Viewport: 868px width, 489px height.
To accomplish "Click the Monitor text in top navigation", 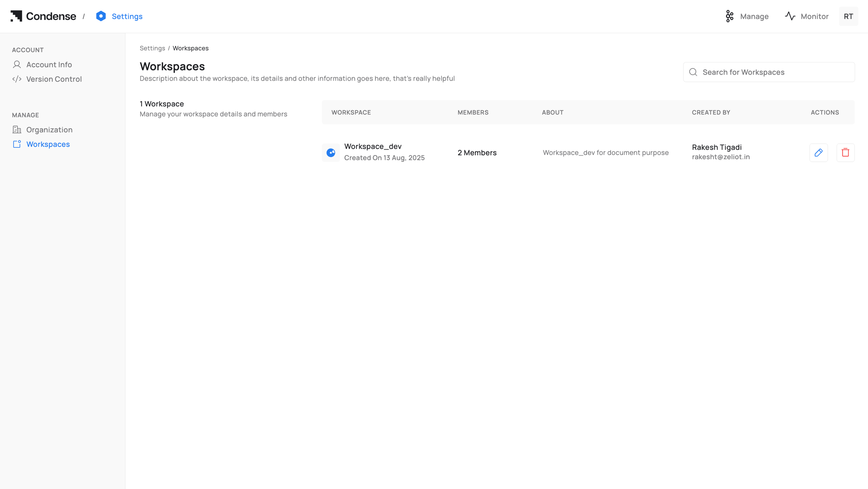I will (x=815, y=16).
